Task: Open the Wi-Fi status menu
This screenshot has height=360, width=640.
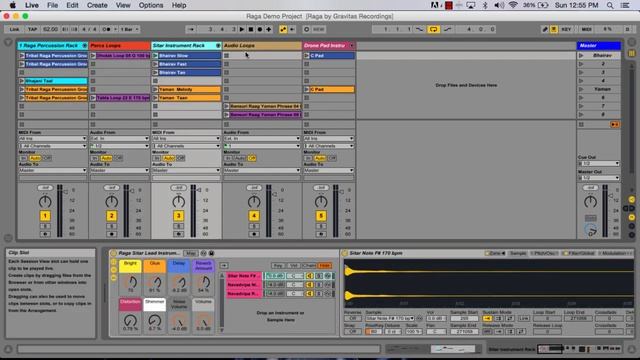Action: pyautogui.click(x=513, y=5)
